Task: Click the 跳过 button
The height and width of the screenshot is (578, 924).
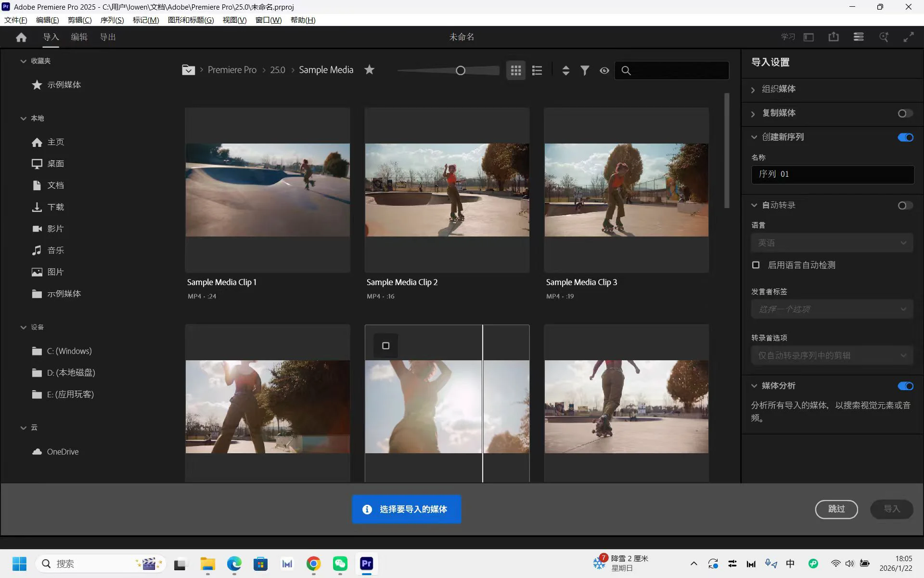Action: [836, 509]
